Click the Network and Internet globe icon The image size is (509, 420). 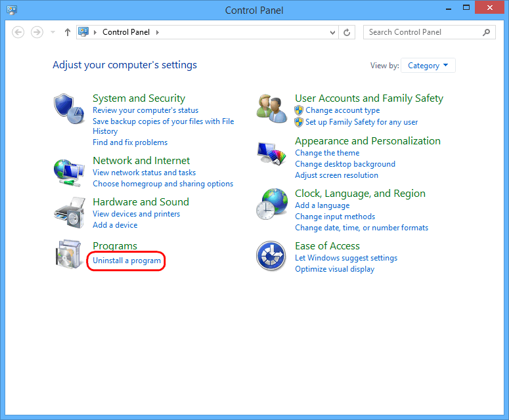[x=69, y=173]
